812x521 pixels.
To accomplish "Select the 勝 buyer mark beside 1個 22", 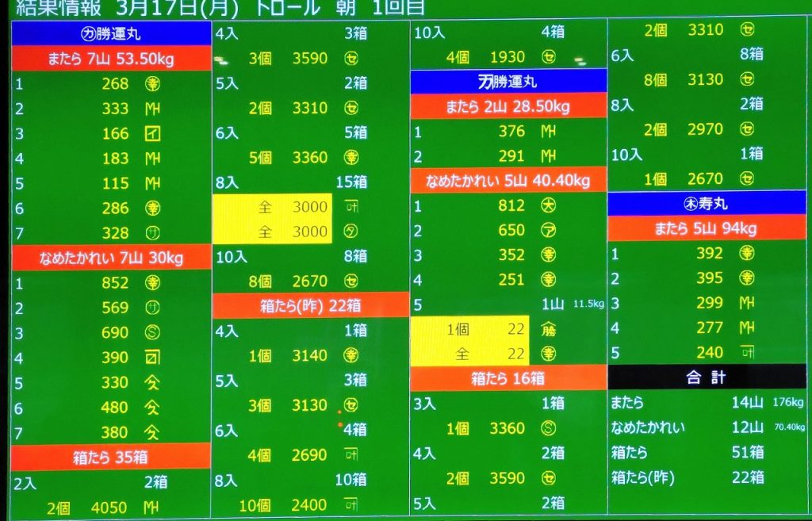I will [x=549, y=330].
